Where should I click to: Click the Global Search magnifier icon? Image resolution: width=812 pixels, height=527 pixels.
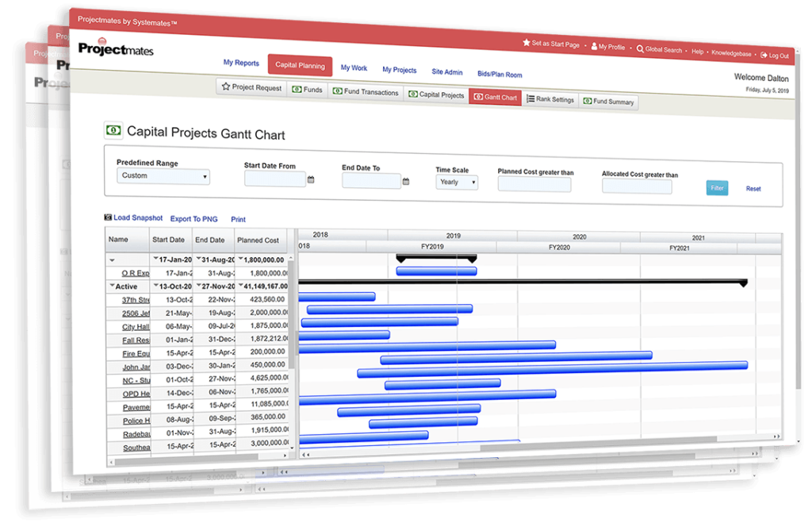[x=640, y=48]
